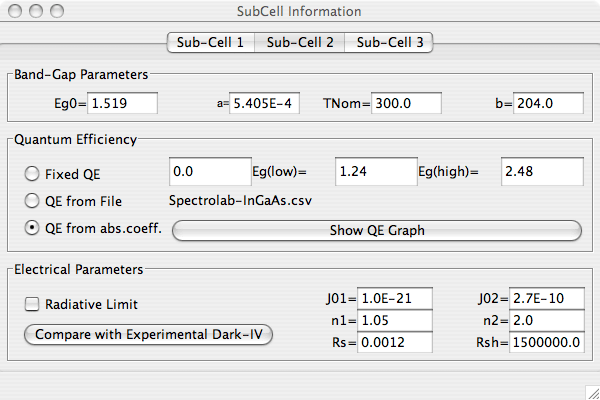Edit the band-gap 'b' value field
600x400 pixels.
tap(548, 102)
